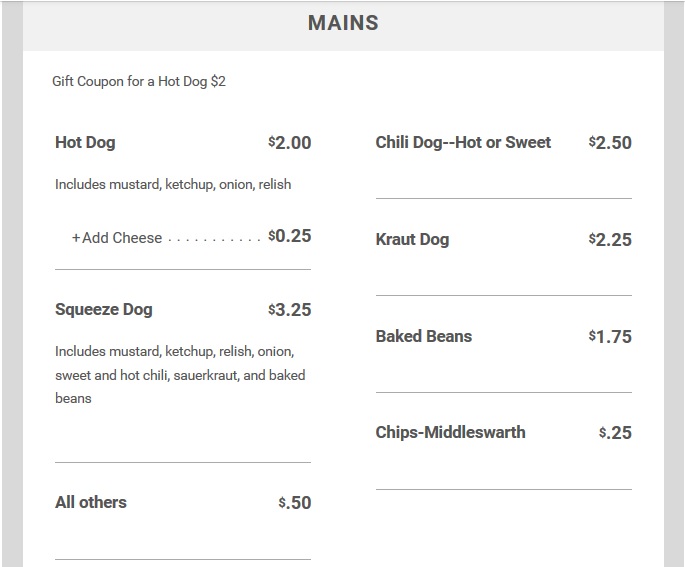The height and width of the screenshot is (567, 685).
Task: Click the Baked Beans $1.75 price
Action: [x=610, y=337]
